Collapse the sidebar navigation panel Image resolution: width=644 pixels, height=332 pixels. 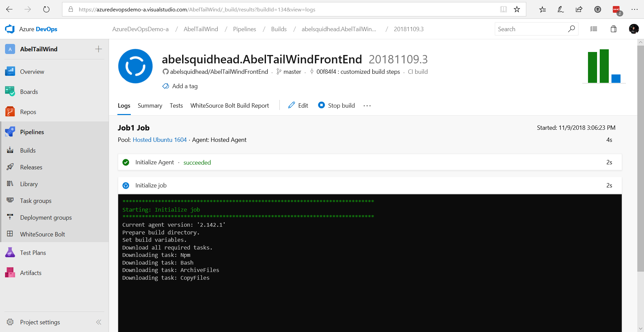click(99, 322)
